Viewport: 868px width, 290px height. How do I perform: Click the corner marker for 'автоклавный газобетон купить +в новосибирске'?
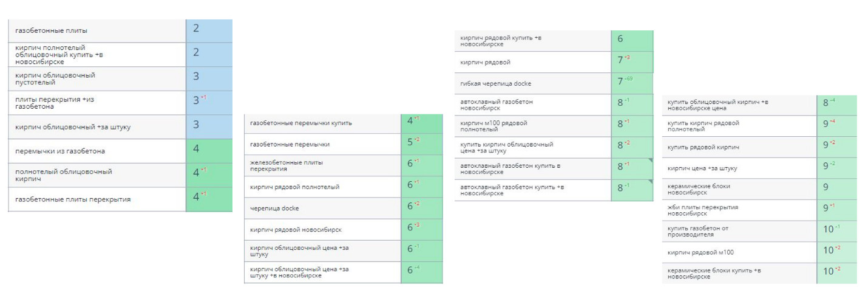[650, 182]
